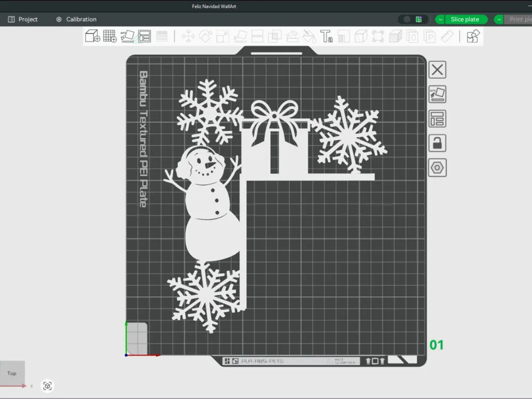Viewport: 532px width, 399px height.
Task: Click the top toolbar Arrange all objects icon
Action: pyautogui.click(x=145, y=36)
